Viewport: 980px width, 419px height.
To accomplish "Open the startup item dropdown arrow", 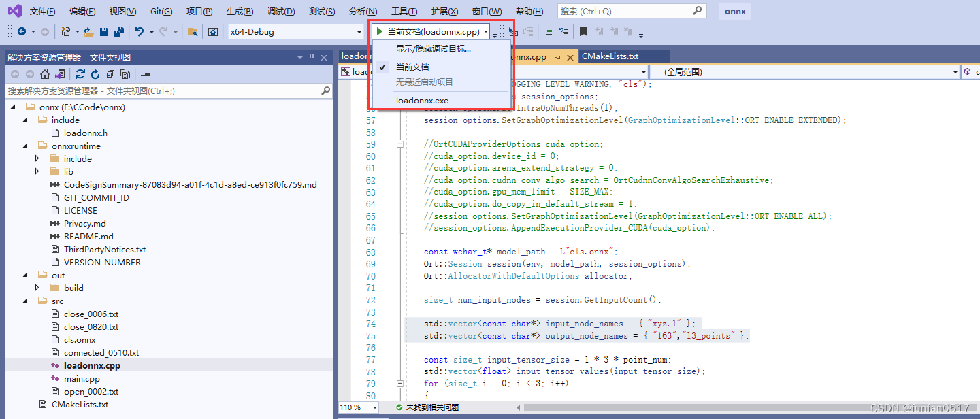I will [x=486, y=32].
